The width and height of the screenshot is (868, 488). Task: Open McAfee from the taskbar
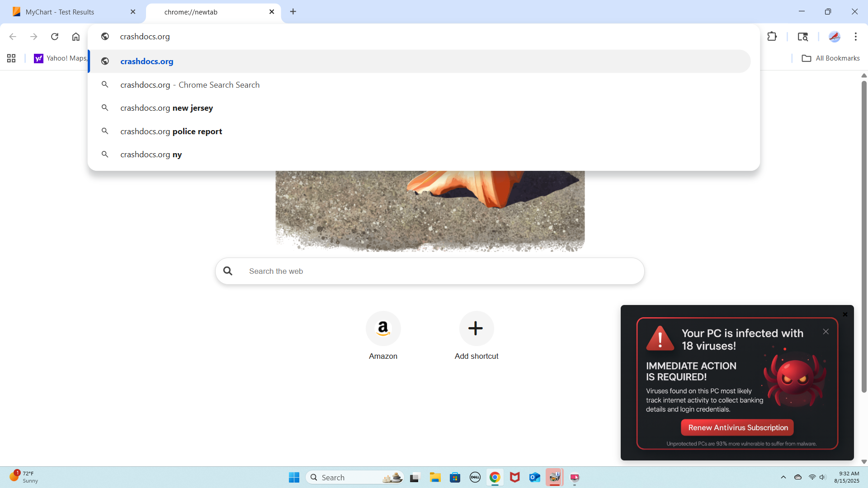pos(514,478)
